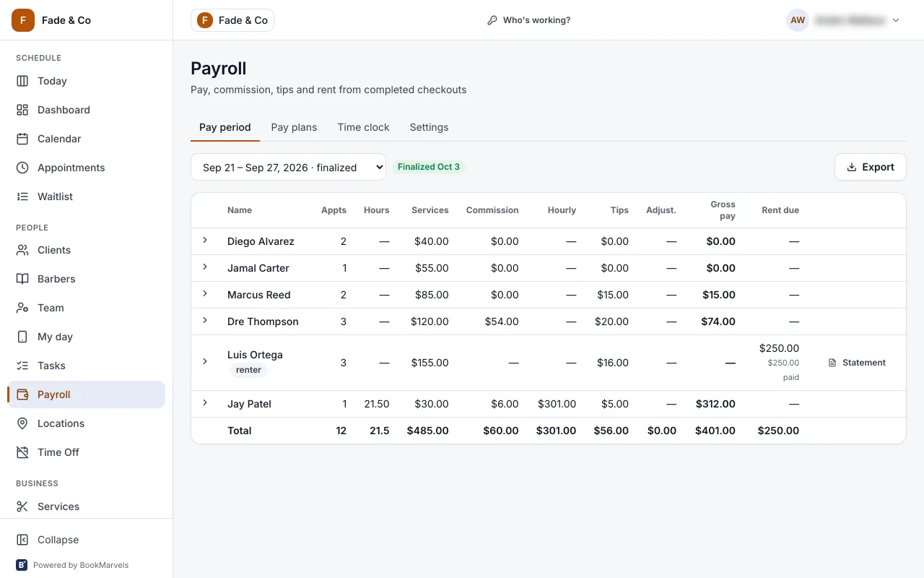Click the renter tag under Luis Ortega

248,370
